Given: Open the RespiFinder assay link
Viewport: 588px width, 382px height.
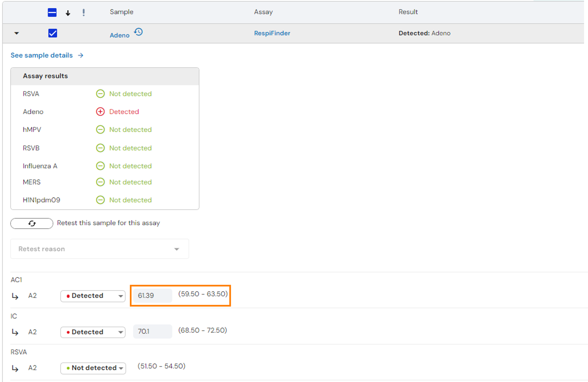Looking at the screenshot, I should (272, 33).
